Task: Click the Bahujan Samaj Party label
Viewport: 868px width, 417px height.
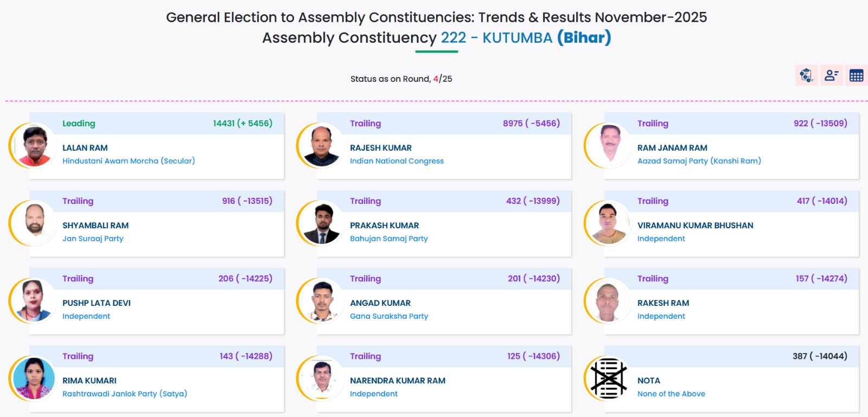Action: pyautogui.click(x=388, y=239)
